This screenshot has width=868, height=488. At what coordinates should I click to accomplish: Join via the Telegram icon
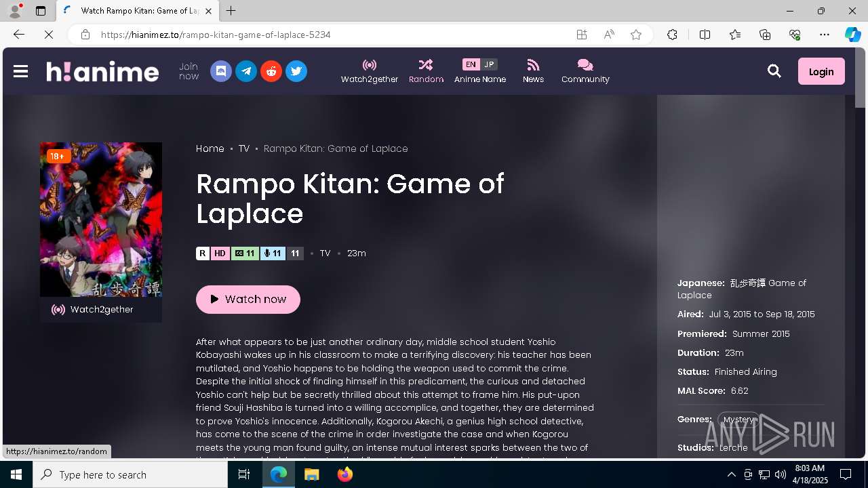[246, 71]
